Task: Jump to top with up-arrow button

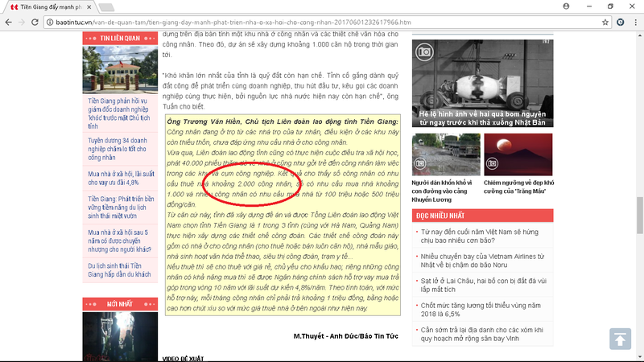Action: point(620,339)
